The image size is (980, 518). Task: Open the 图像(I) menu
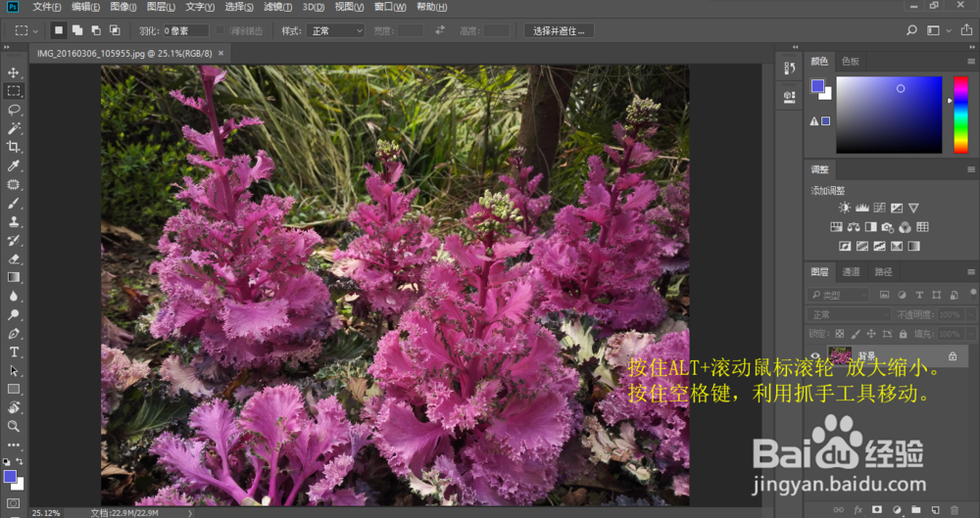click(x=123, y=7)
